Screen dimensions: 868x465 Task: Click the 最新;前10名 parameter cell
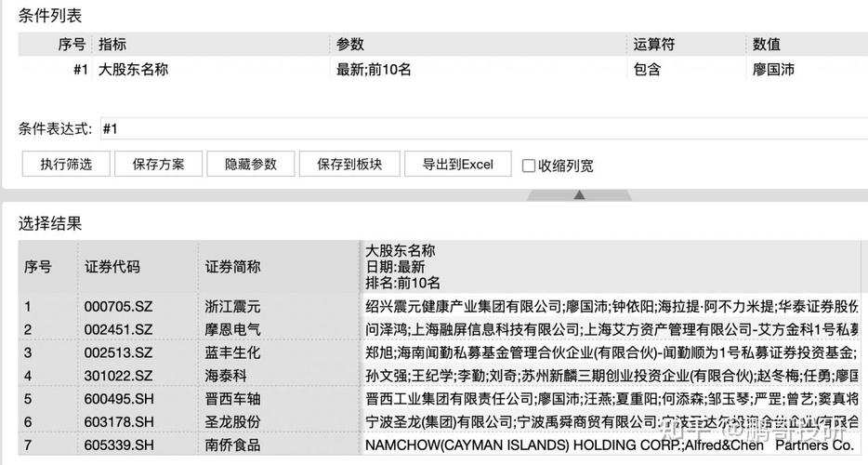pyautogui.click(x=374, y=69)
